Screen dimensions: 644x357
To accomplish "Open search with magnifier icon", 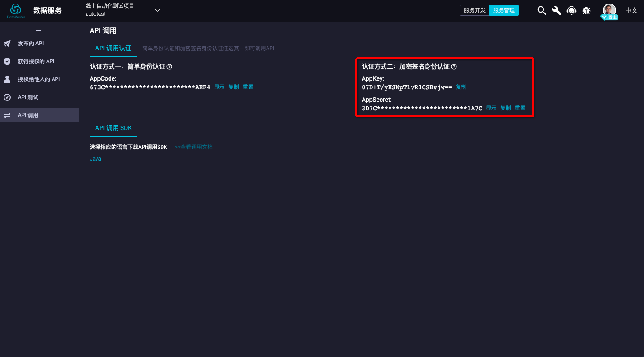I will click(x=542, y=11).
